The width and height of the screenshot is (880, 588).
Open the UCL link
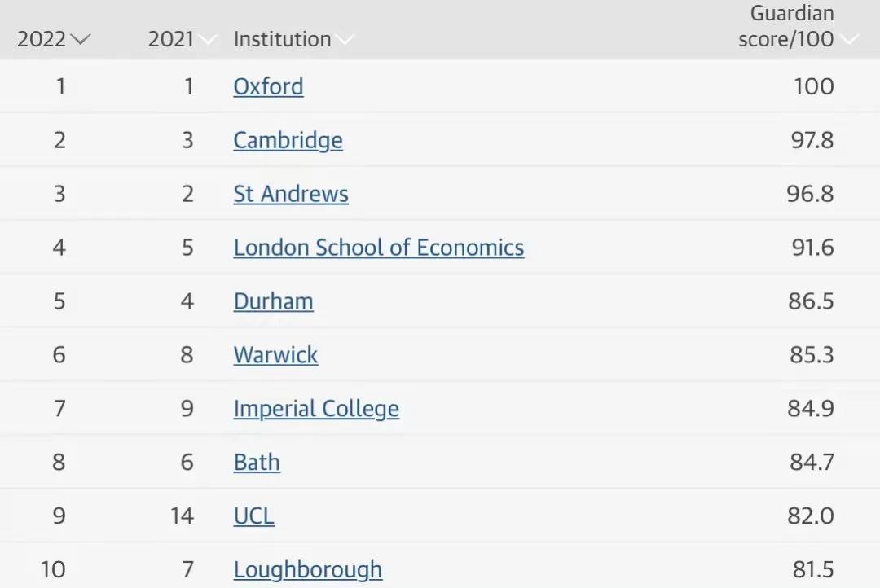click(x=253, y=516)
